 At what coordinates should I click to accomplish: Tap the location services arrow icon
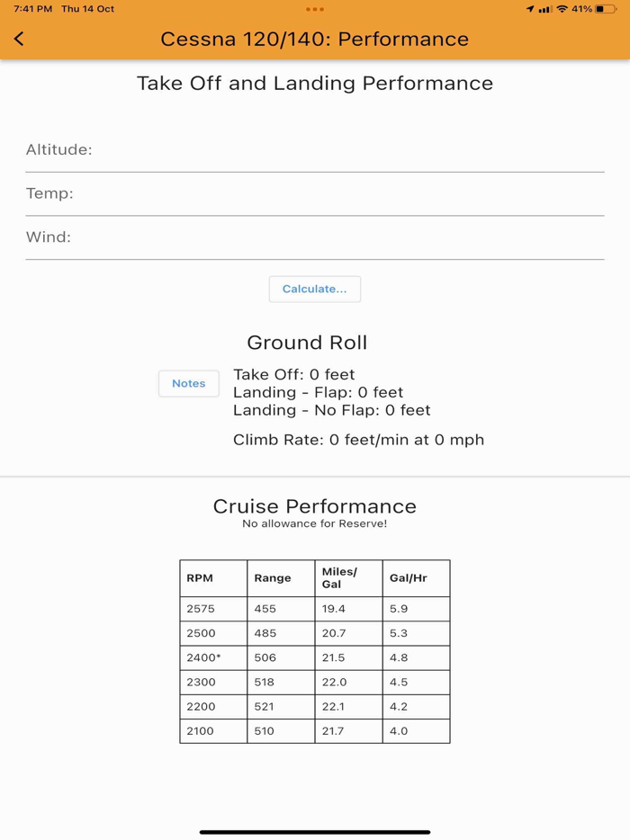click(530, 9)
